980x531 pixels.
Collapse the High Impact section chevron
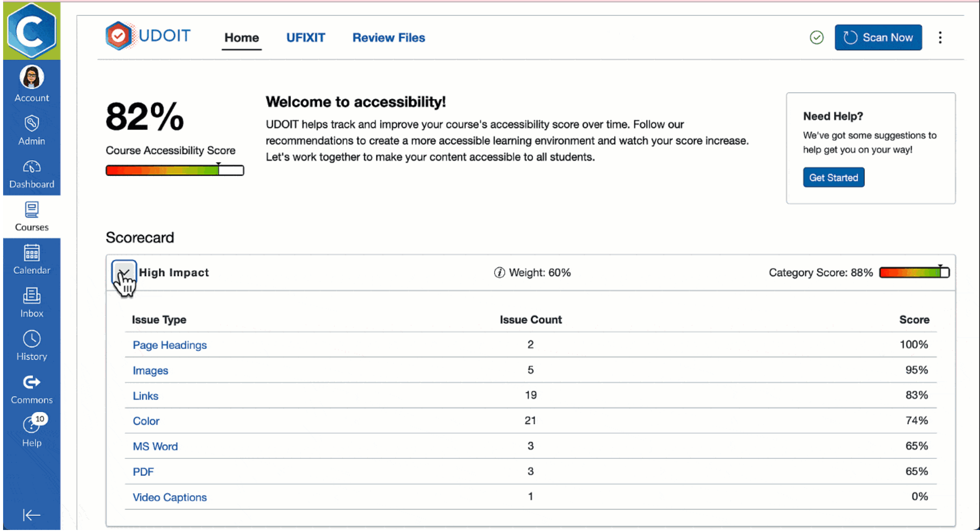tap(123, 273)
